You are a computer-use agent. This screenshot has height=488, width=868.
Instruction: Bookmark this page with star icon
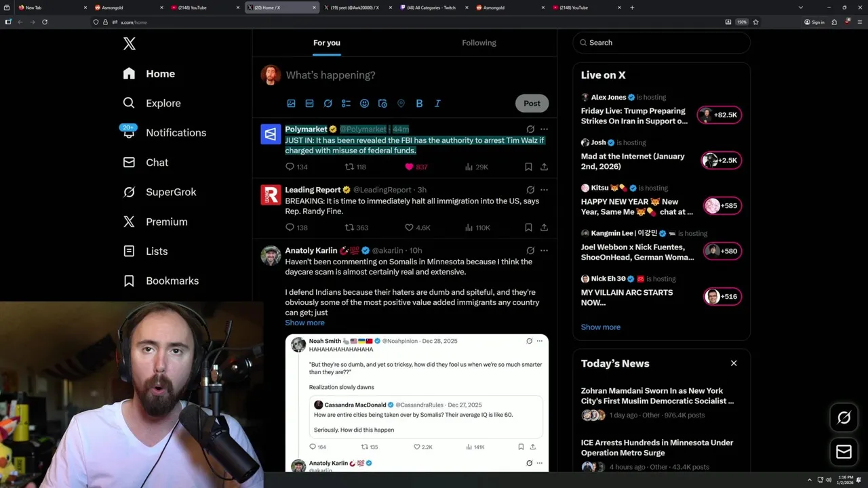pyautogui.click(x=755, y=22)
